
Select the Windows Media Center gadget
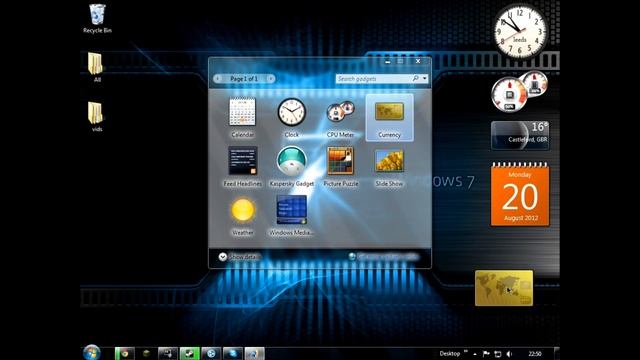291,209
